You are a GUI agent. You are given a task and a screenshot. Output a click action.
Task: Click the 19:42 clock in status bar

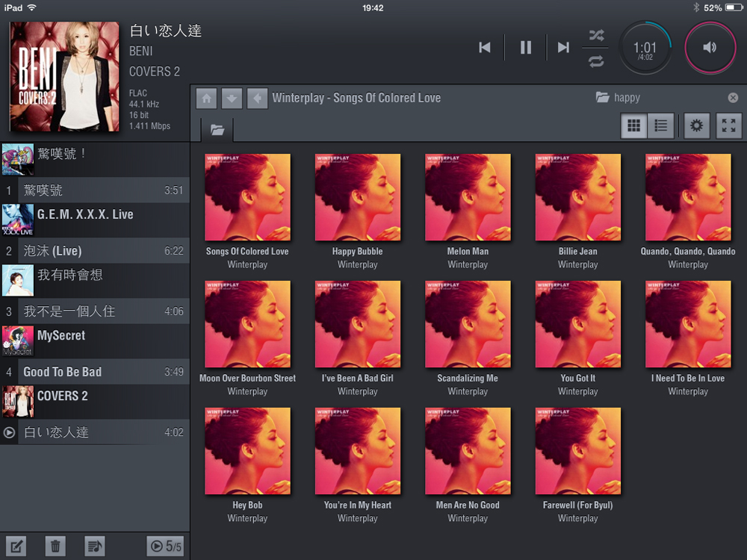click(373, 7)
